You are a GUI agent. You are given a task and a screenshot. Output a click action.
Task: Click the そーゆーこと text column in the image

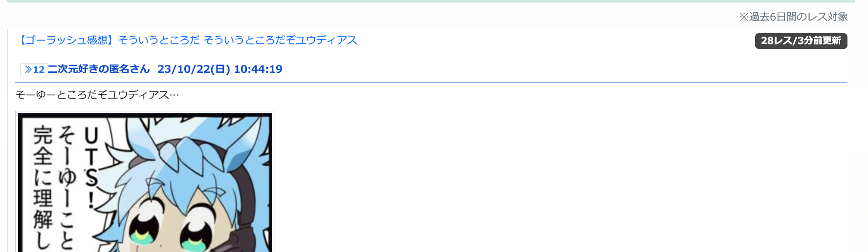pos(67,186)
